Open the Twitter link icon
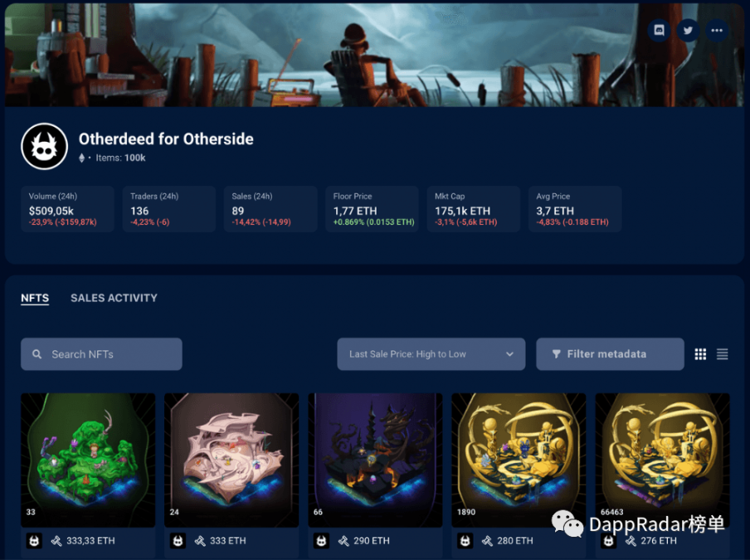 click(x=688, y=30)
